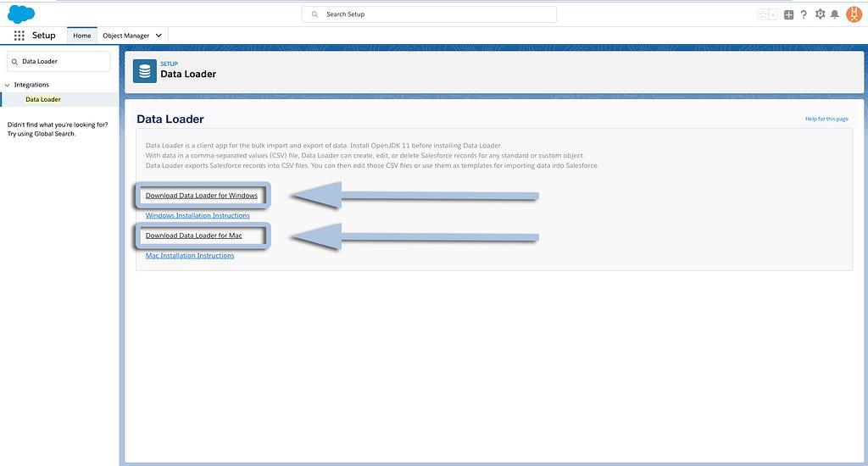The width and height of the screenshot is (868, 466).
Task: Open the user profile avatar
Action: click(x=854, y=14)
